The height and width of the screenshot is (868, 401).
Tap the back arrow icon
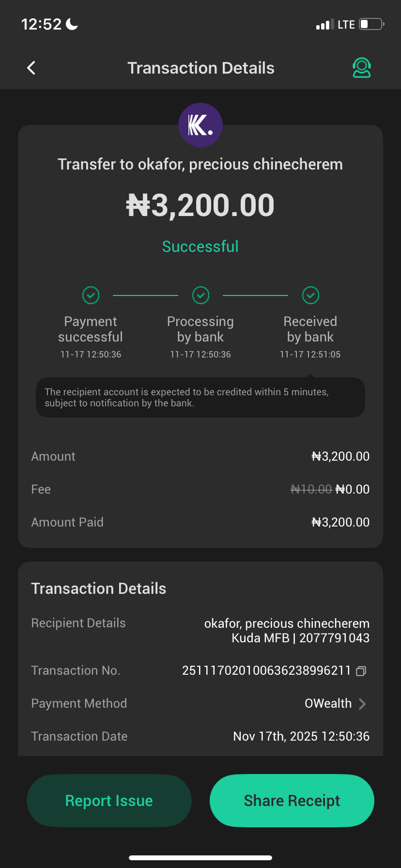click(31, 68)
